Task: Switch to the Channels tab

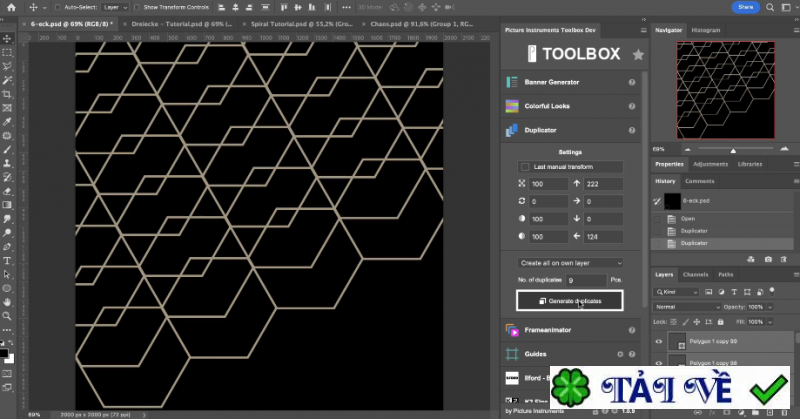Action: 696,274
